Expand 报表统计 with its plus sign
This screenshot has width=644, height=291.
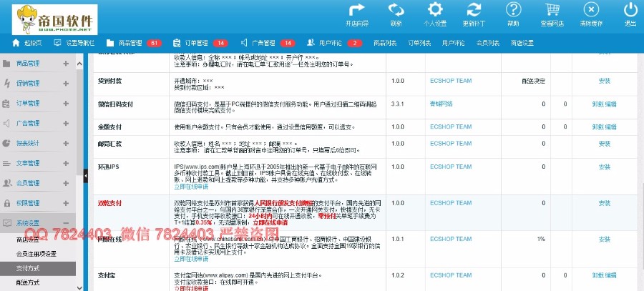click(x=66, y=143)
